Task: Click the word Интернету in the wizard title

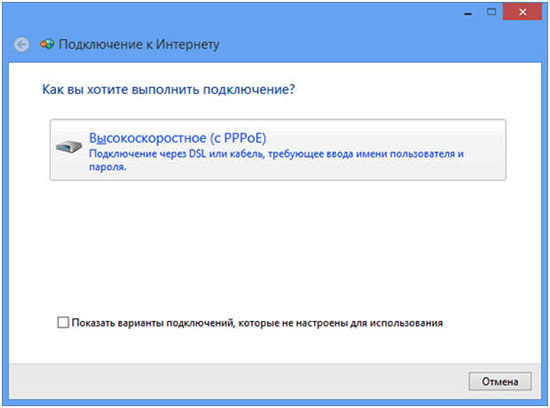Action: pos(188,45)
